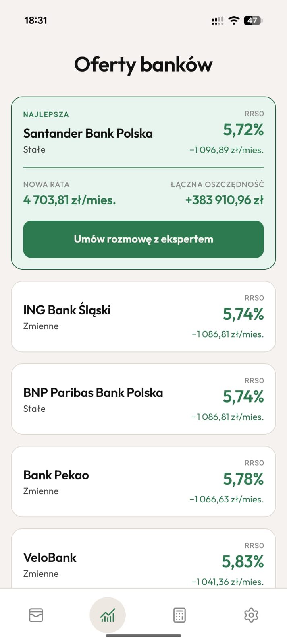Tap the 'Stałe' rate label under Santander

[x=34, y=149]
